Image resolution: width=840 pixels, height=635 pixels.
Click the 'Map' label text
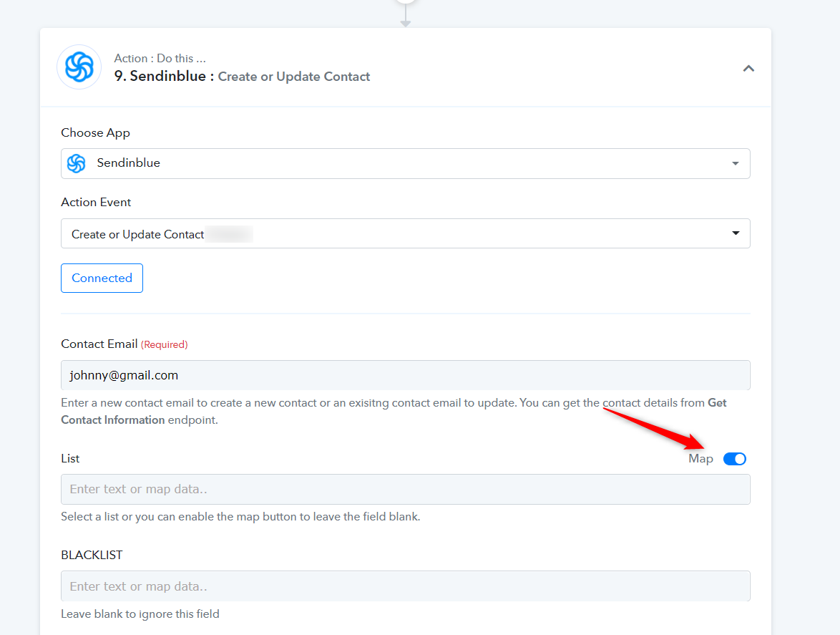(x=700, y=459)
